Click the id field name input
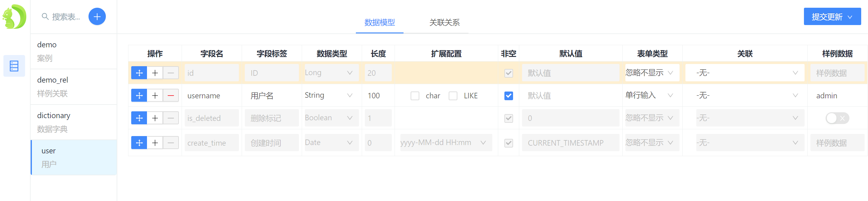The image size is (868, 201). tap(212, 73)
